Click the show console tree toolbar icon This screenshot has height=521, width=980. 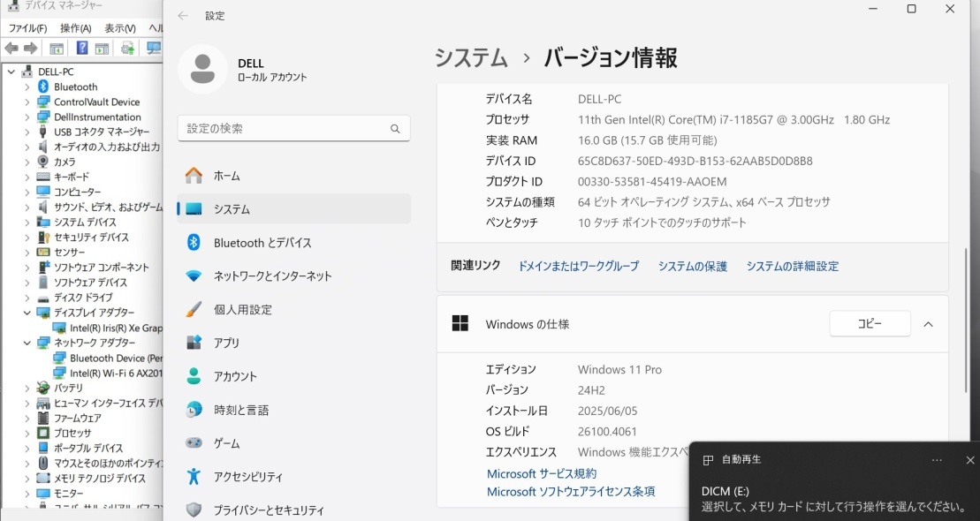click(x=57, y=49)
